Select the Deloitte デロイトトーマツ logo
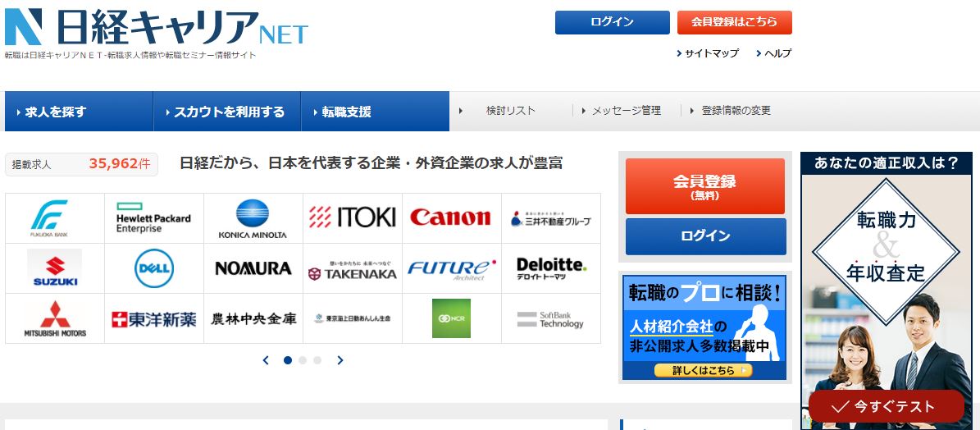The height and width of the screenshot is (430, 980). [x=551, y=268]
